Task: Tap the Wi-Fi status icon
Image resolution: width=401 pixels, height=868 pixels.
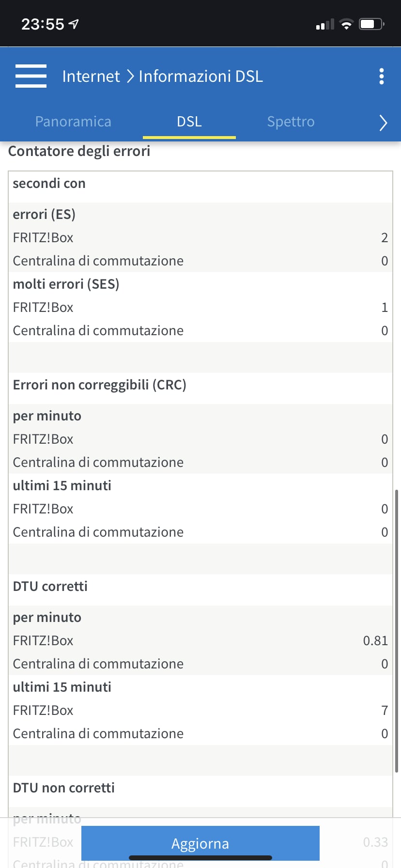Action: click(346, 24)
